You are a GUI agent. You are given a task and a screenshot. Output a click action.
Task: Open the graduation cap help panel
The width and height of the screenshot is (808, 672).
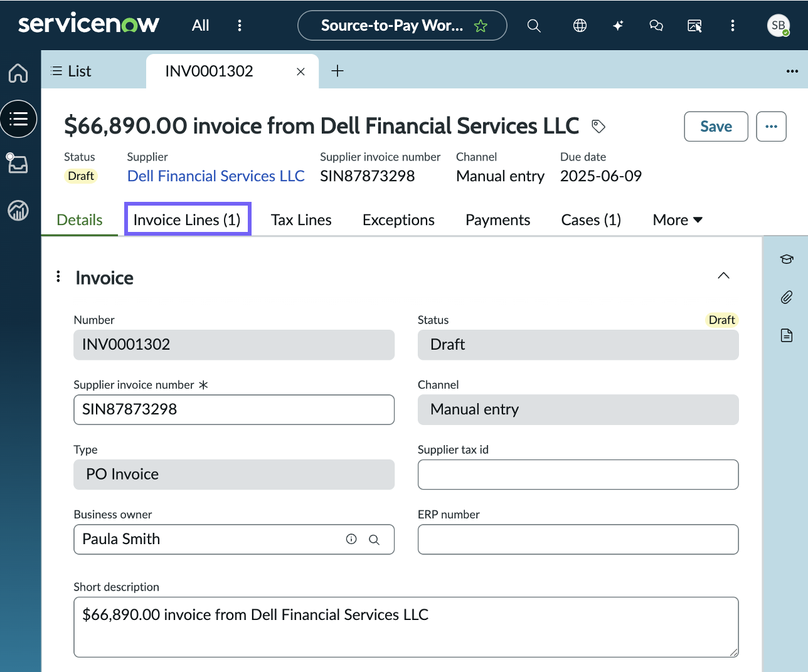click(x=787, y=259)
